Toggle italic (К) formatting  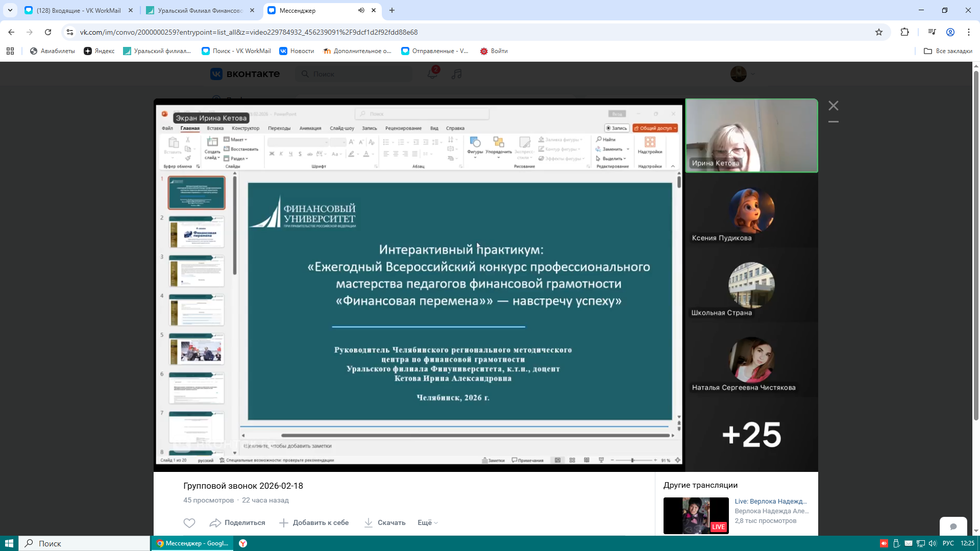pyautogui.click(x=281, y=154)
